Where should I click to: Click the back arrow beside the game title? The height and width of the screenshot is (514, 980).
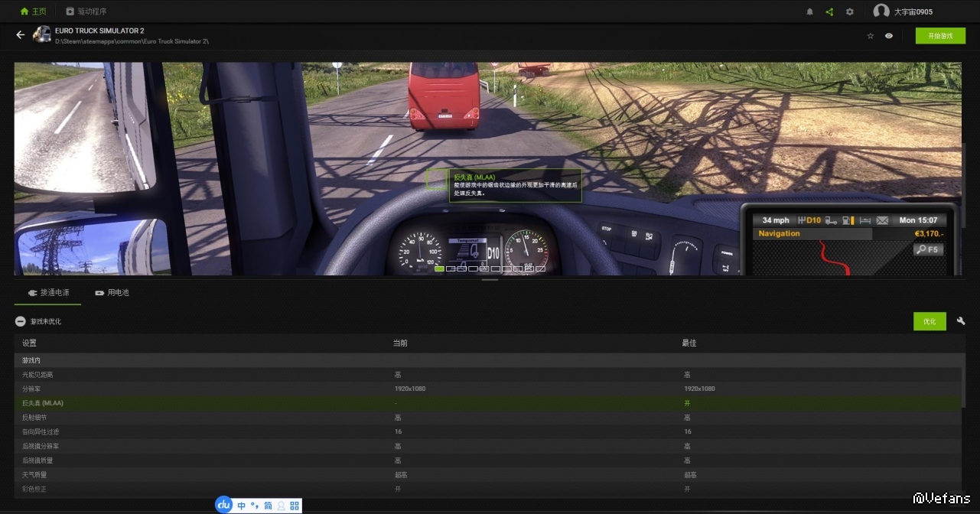21,35
